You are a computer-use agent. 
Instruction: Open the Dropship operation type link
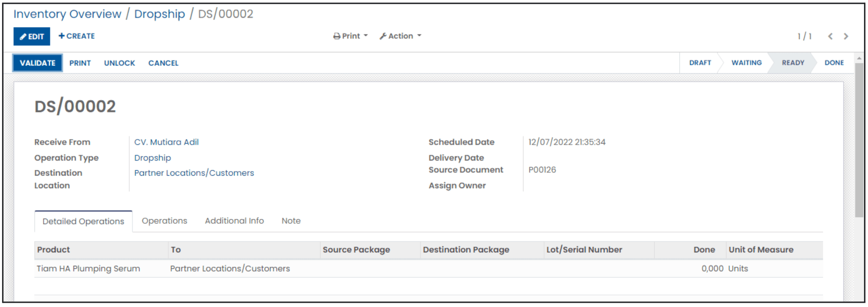pos(153,158)
